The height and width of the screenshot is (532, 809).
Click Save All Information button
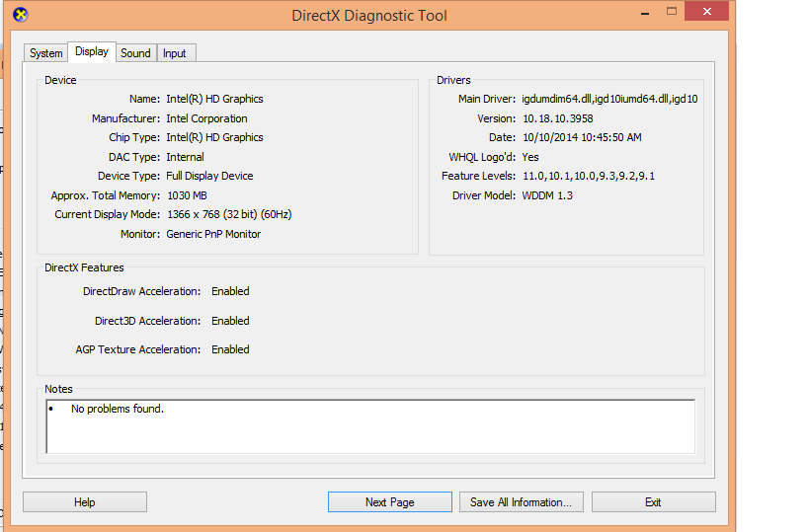point(522,502)
